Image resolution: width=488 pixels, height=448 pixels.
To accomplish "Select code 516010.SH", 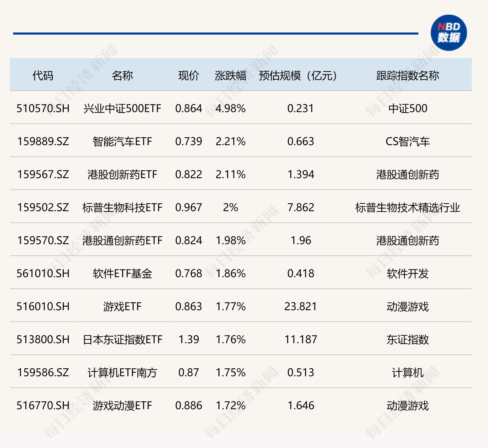I will click(x=43, y=307).
